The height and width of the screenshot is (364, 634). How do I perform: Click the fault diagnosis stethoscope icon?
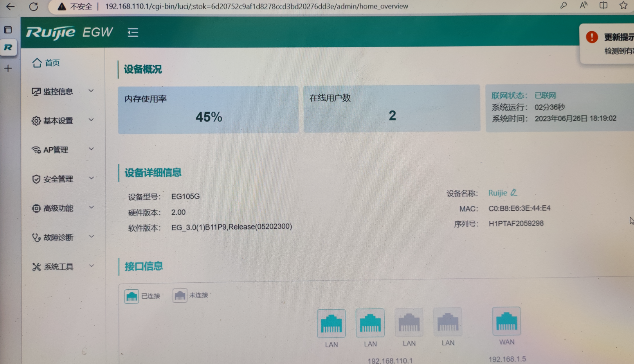click(36, 237)
